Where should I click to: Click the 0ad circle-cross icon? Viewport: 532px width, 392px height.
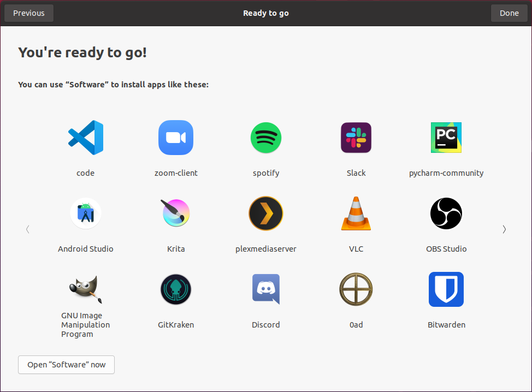tap(356, 289)
